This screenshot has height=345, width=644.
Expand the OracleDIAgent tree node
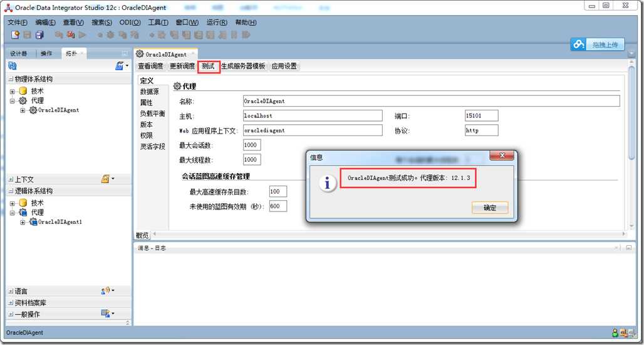pyautogui.click(x=23, y=110)
